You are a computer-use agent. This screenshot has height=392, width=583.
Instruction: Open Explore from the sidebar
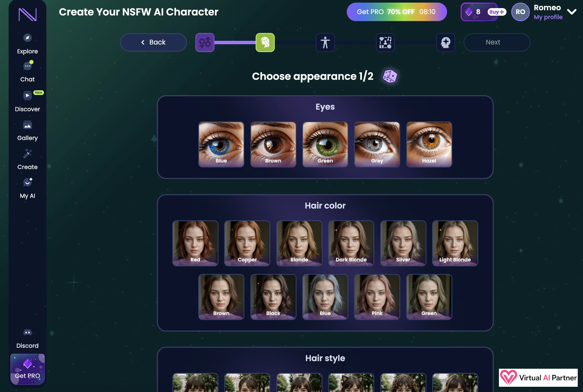27,44
